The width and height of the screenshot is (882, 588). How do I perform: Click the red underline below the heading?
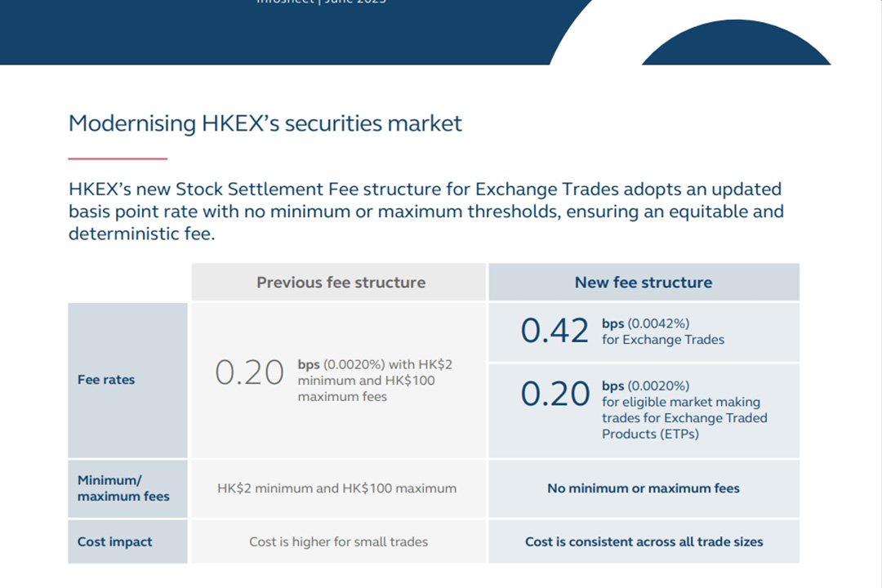(118, 158)
